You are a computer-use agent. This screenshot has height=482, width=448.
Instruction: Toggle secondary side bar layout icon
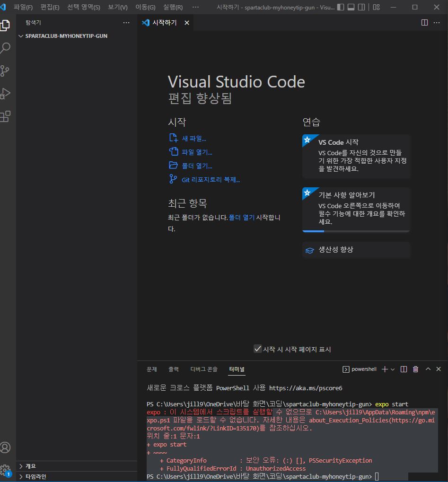pyautogui.click(x=361, y=7)
